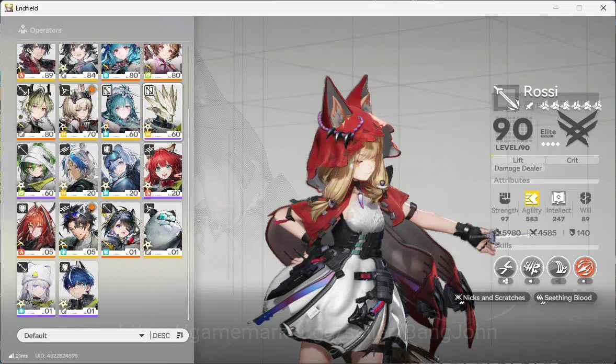Select the green-haired white-hooded level 60 operator
This screenshot has height=364, width=616.
[x=36, y=170]
